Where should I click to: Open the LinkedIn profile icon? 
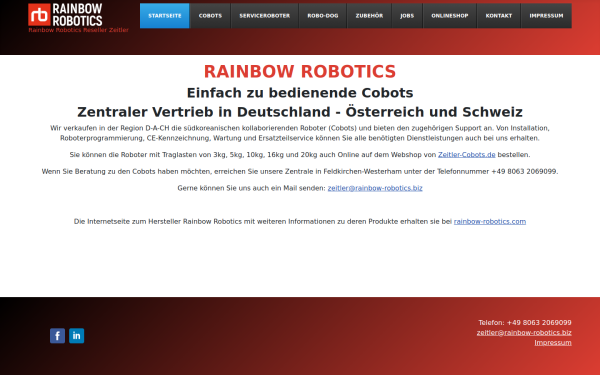click(77, 336)
